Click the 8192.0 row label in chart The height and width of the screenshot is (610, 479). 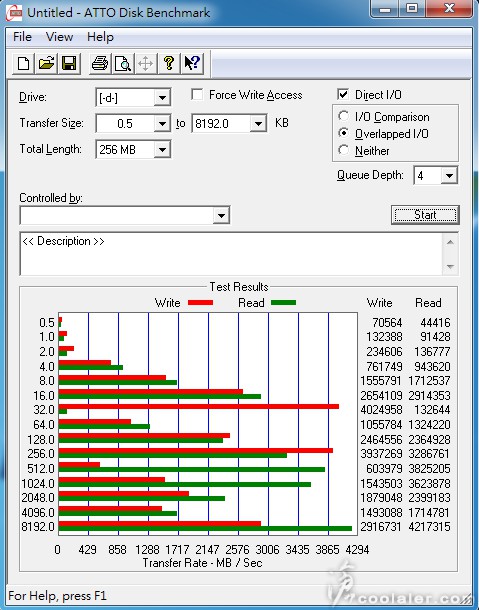38,527
